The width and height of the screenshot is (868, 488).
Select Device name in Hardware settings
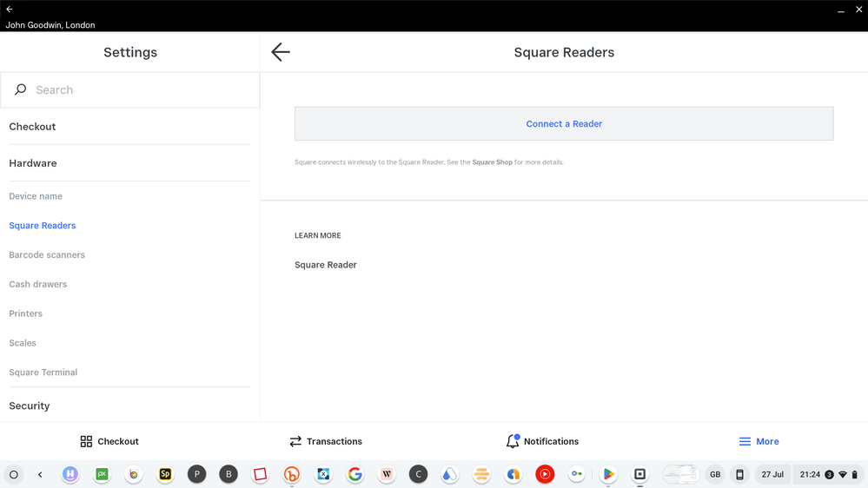point(36,196)
